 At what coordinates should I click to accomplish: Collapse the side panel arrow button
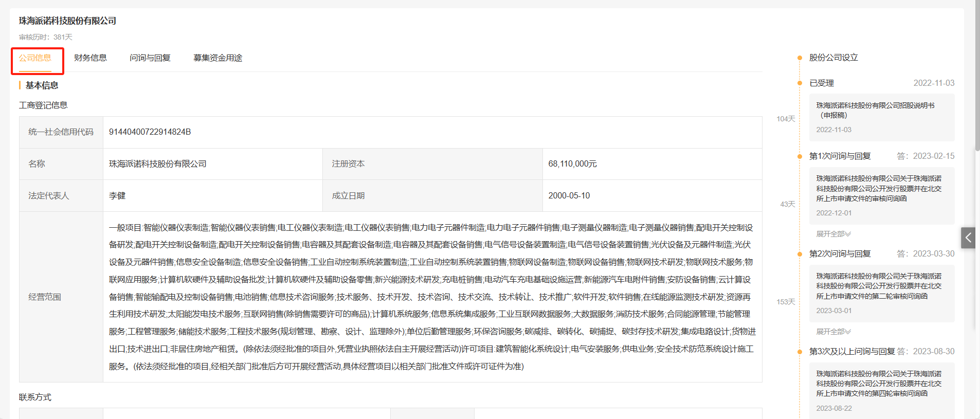[968, 238]
